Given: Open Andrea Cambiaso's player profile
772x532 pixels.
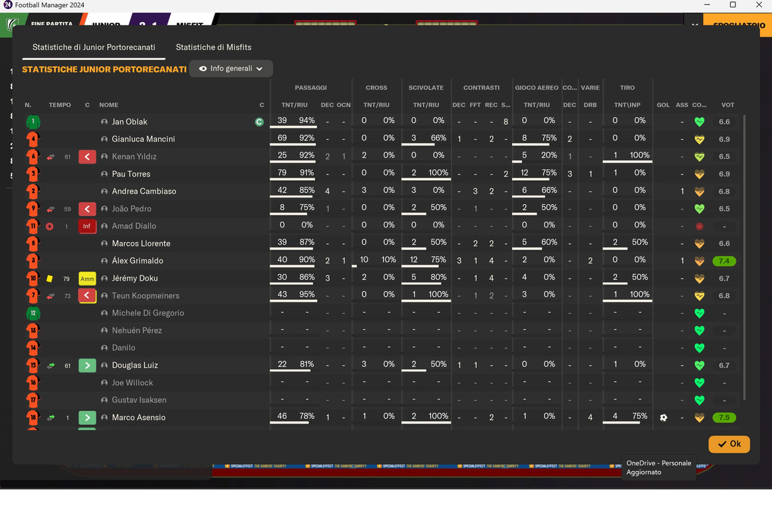Looking at the screenshot, I should pyautogui.click(x=144, y=191).
